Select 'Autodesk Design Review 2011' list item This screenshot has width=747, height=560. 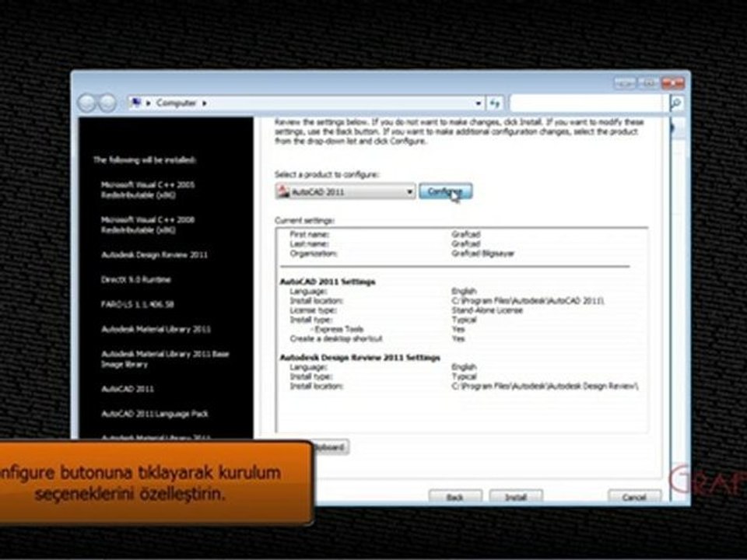(x=154, y=255)
